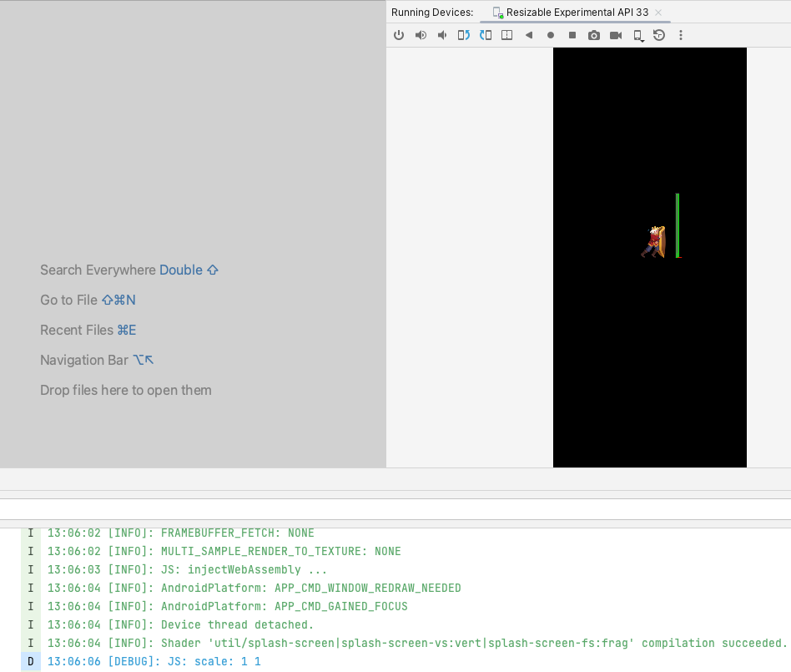Click the D level marker of debug line

pos(31,661)
